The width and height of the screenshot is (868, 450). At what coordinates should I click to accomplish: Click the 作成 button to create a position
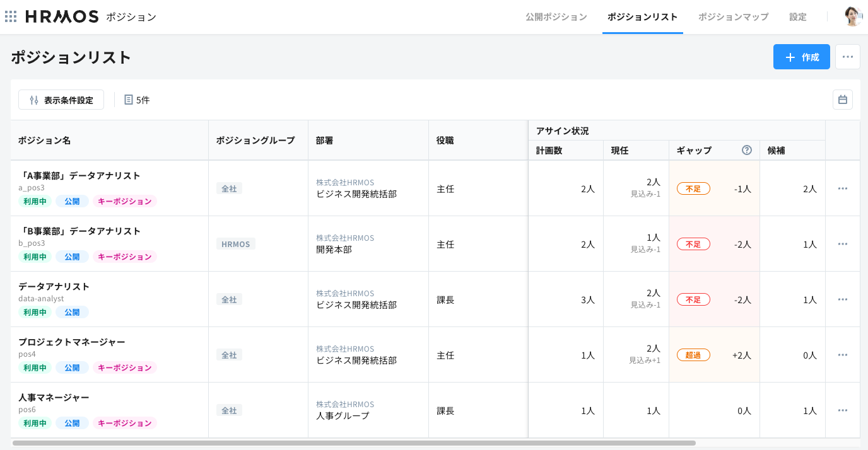coord(801,57)
